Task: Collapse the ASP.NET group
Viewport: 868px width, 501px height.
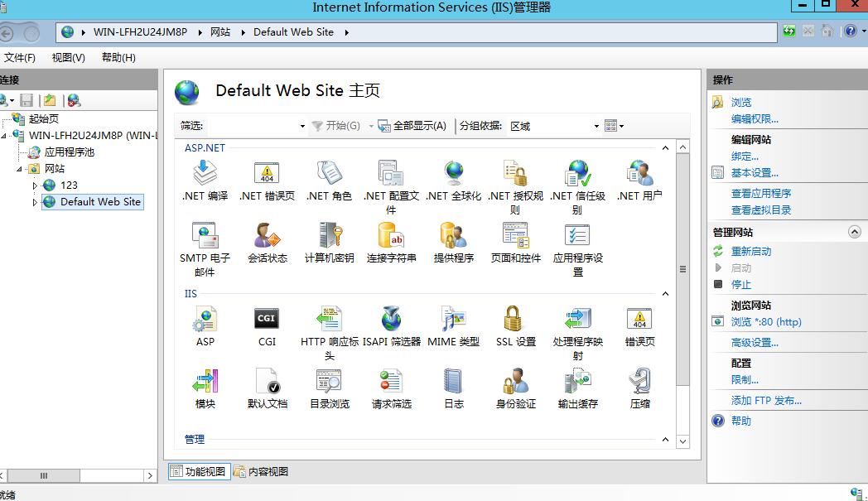Action: [665, 147]
